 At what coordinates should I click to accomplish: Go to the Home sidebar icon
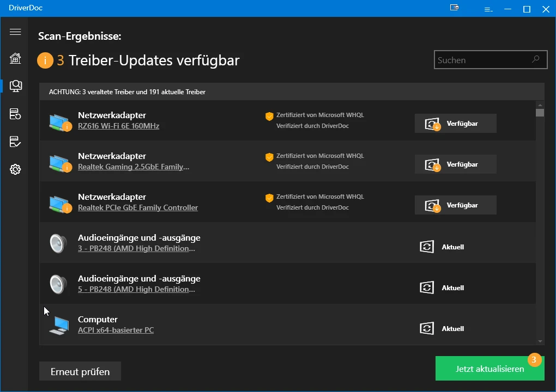(15, 58)
